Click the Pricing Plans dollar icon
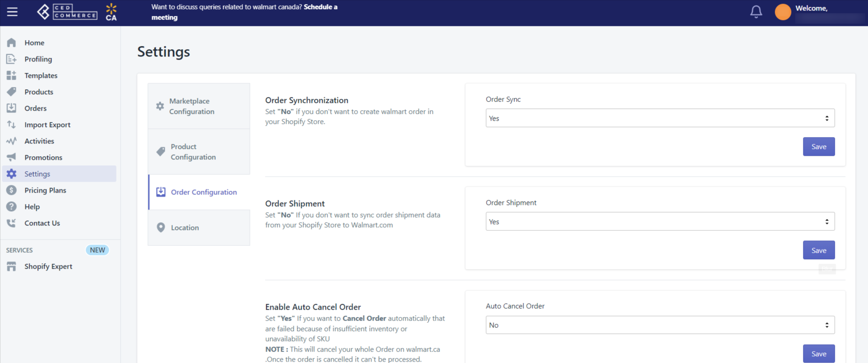Image resolution: width=868 pixels, height=363 pixels. [11, 190]
